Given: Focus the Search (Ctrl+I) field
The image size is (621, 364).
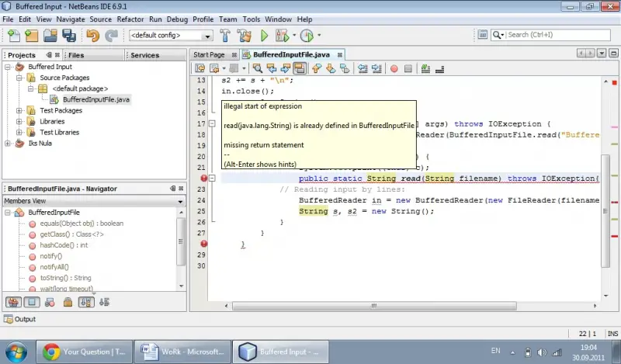Looking at the screenshot, I should pos(558,35).
